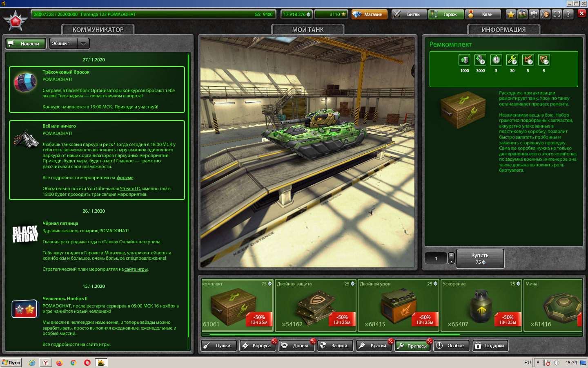Click the 3110 stars balance indicator
The image size is (588, 368).
331,14
